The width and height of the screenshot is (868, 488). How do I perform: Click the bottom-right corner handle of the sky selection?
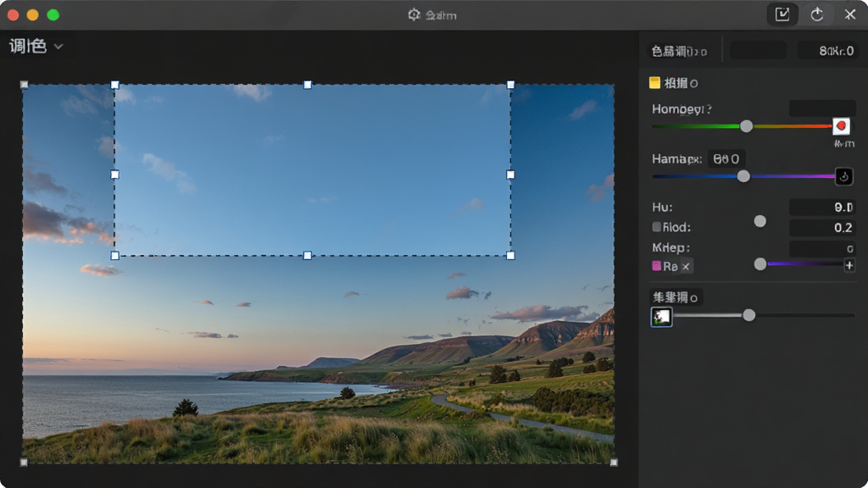[510, 256]
